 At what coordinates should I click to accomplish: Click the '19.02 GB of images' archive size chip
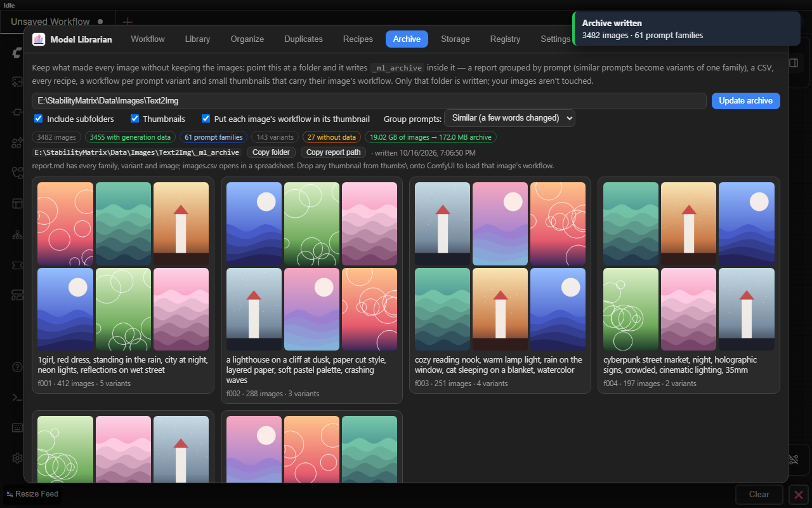point(431,137)
